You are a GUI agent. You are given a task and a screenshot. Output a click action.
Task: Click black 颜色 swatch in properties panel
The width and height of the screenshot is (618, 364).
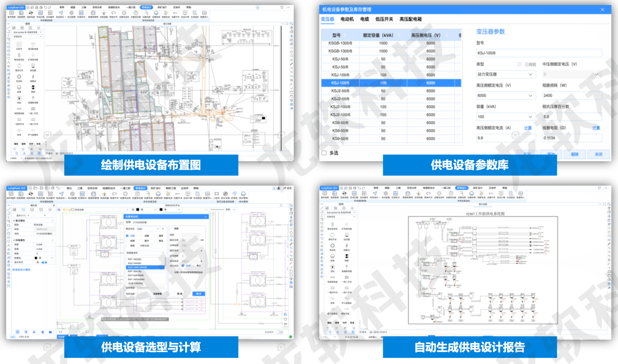pyautogui.click(x=36, y=258)
